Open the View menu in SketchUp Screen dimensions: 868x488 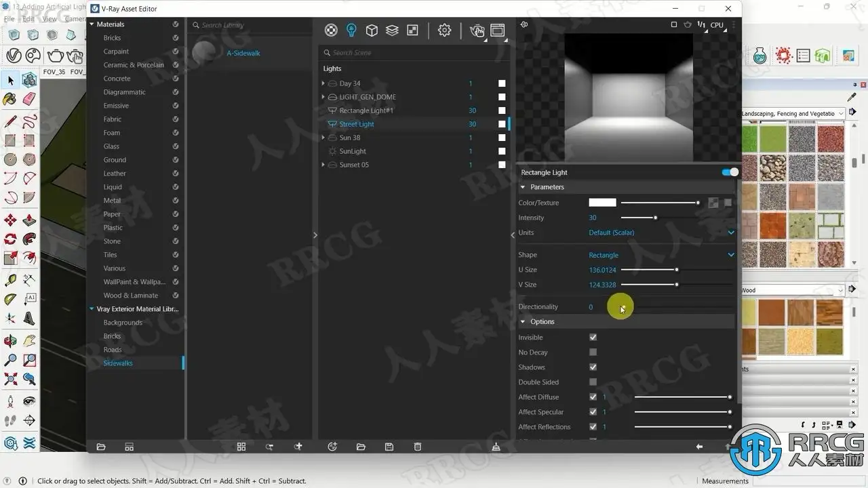pos(50,19)
